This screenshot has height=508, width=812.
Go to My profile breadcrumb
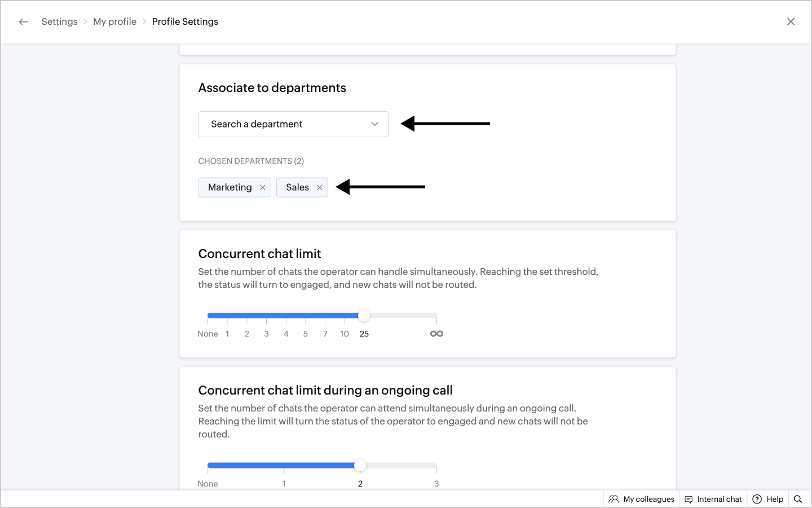click(x=114, y=22)
